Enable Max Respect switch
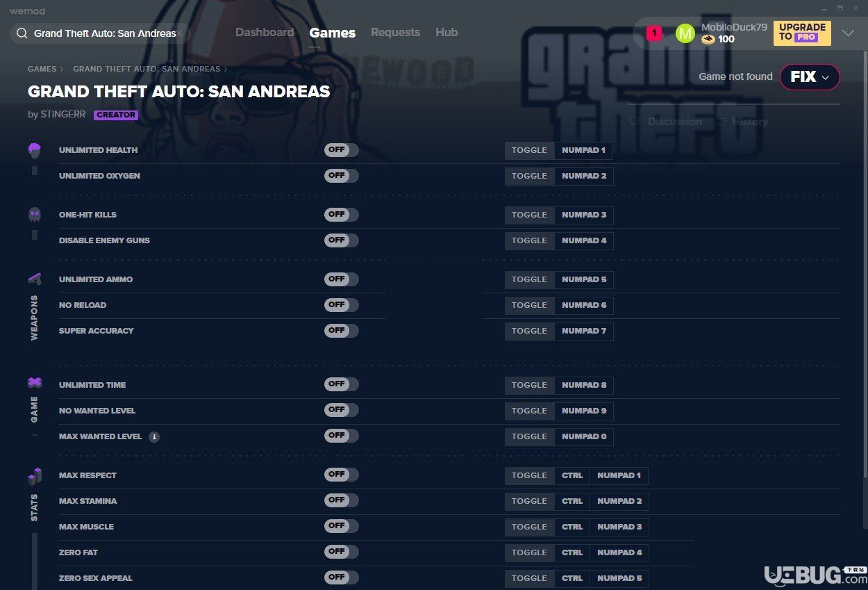The width and height of the screenshot is (868, 590). click(x=341, y=475)
